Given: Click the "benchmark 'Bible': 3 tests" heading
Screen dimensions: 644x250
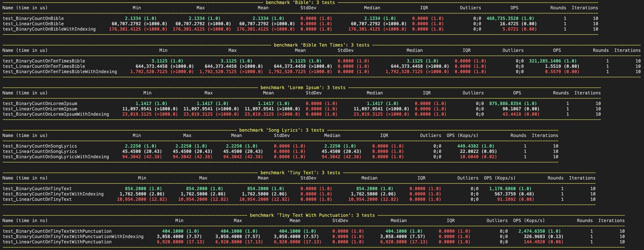Looking at the screenshot, I should 300,3.
